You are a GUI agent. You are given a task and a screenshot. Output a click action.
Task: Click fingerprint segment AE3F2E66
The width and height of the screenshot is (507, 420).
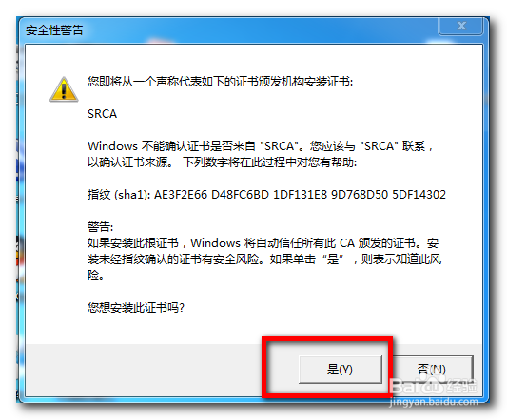pos(181,195)
